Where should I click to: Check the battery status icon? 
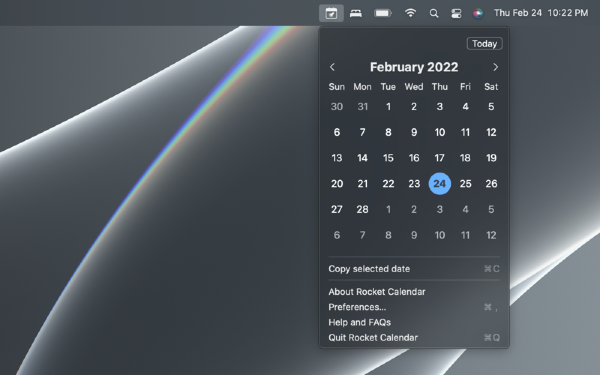(383, 13)
